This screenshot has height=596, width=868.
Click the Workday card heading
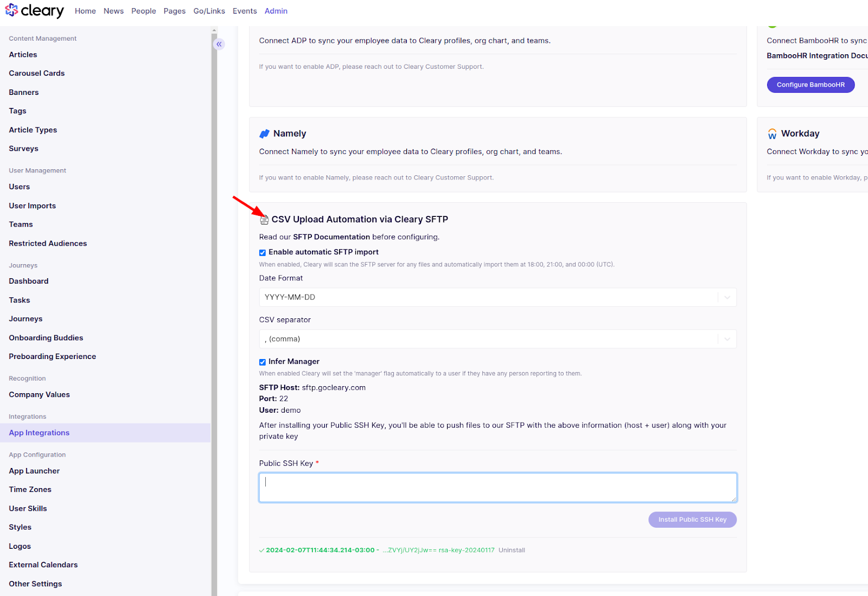[800, 134]
